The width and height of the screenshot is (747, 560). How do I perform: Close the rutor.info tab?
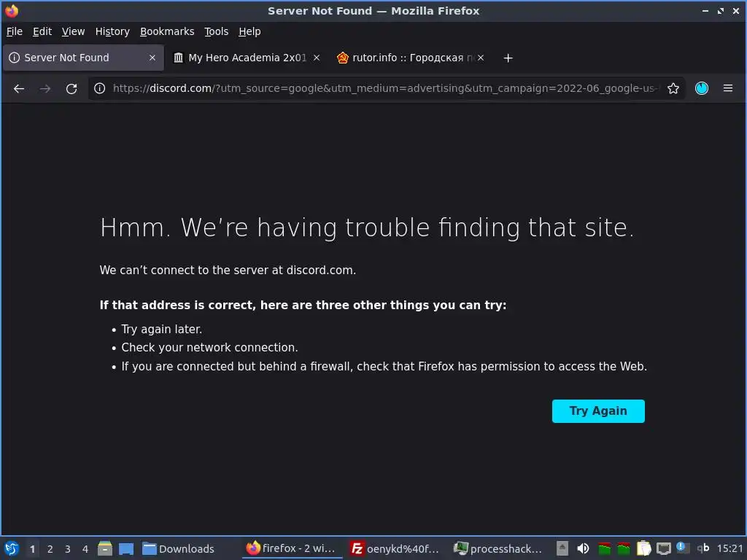pyautogui.click(x=481, y=58)
